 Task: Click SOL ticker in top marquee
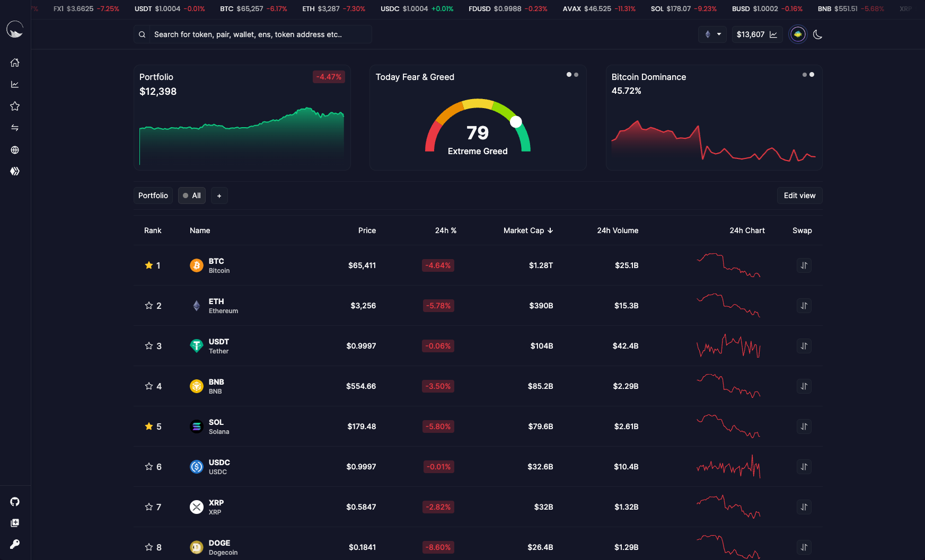[x=684, y=9]
